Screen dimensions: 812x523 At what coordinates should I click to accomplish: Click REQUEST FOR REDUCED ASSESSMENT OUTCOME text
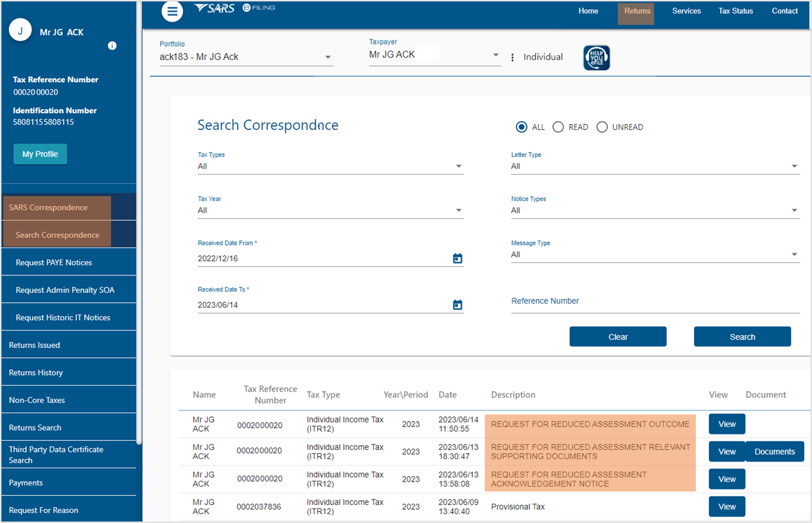[x=590, y=424]
